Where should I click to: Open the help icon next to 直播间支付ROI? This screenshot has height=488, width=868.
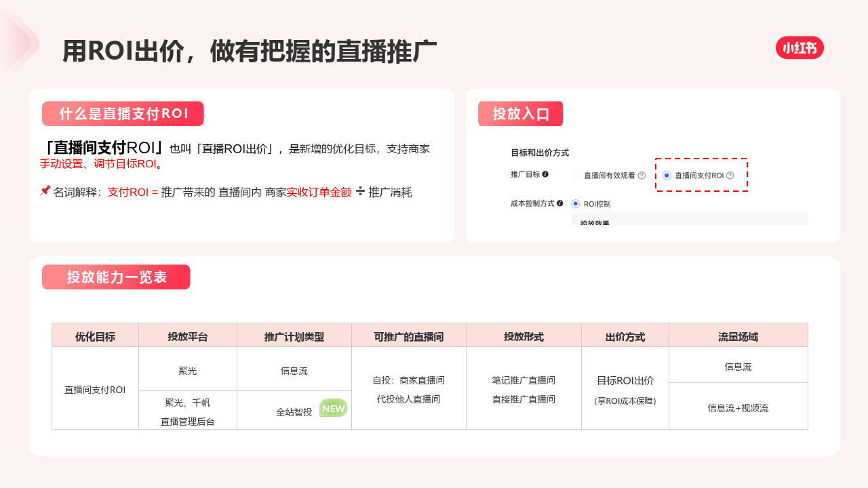click(x=730, y=175)
